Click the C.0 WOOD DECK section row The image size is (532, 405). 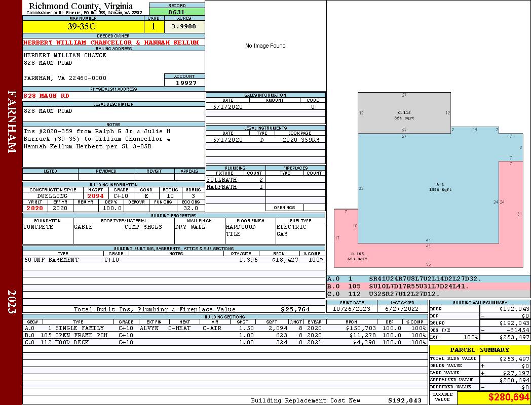click(x=225, y=342)
